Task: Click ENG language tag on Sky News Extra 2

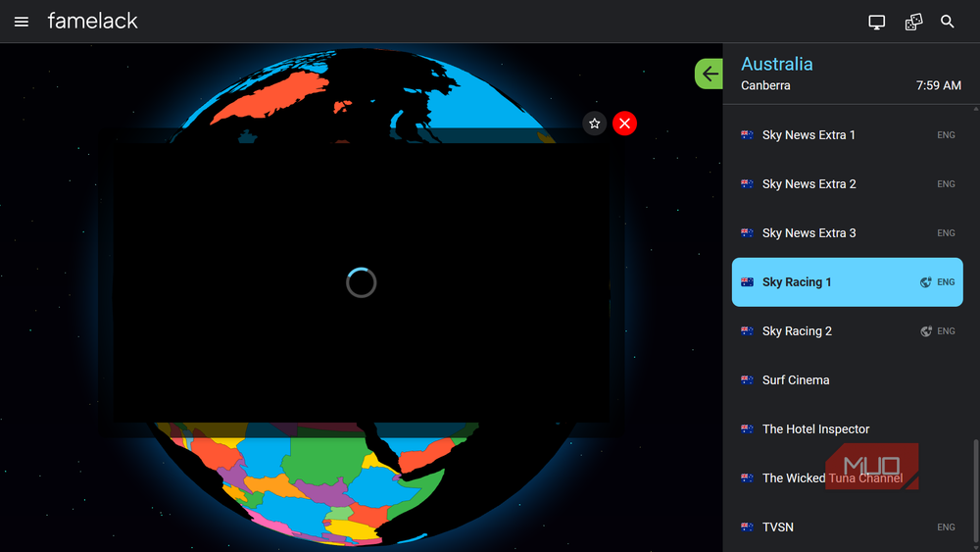Action: tap(946, 183)
